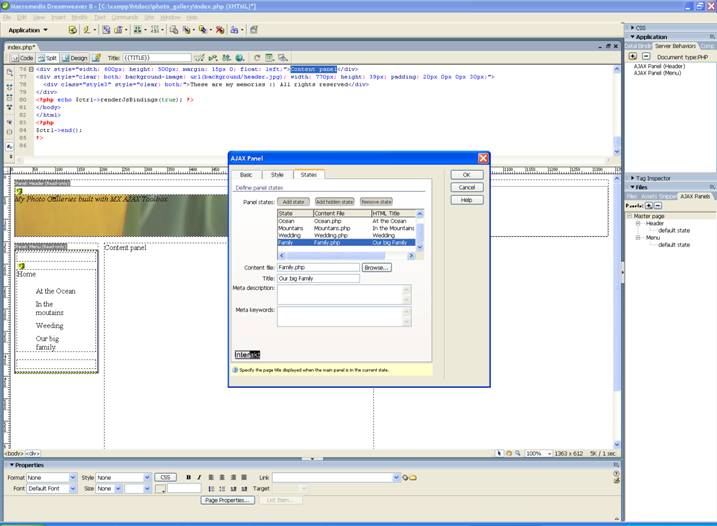Click the <body> tag in tag selector
This screenshot has height=526, width=717.
click(14, 453)
